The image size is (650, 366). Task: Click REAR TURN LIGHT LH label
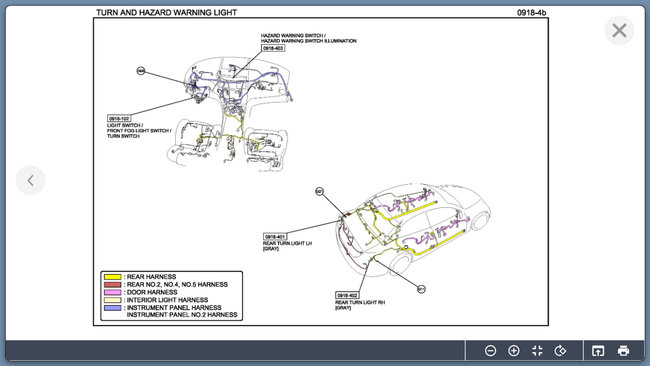[x=287, y=243]
